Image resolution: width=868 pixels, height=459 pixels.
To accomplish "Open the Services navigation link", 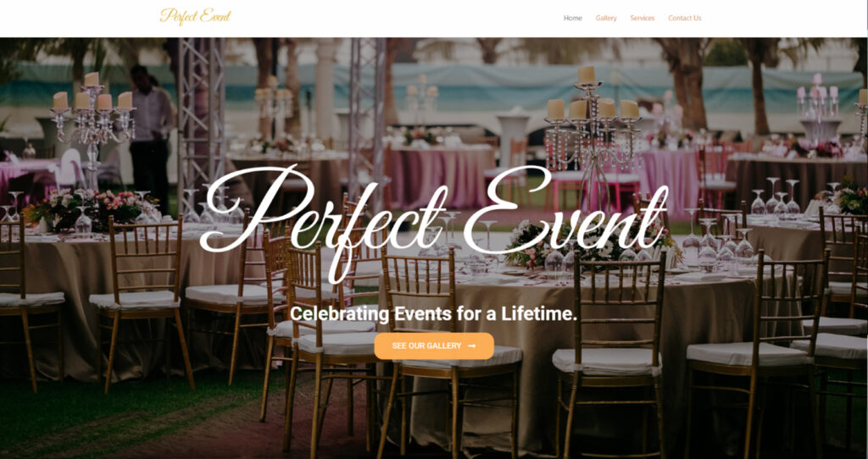I will click(643, 19).
